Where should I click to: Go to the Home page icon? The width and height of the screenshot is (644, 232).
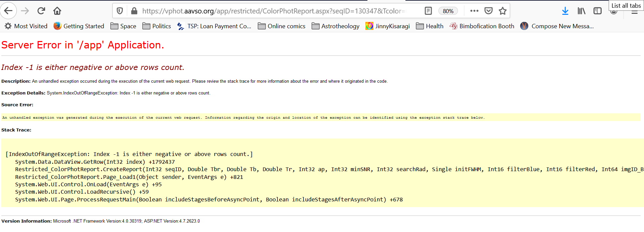pos(57,11)
